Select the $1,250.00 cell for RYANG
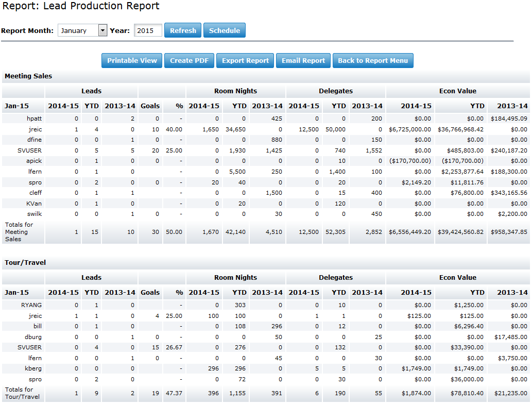This screenshot has height=405, width=532. [469, 305]
